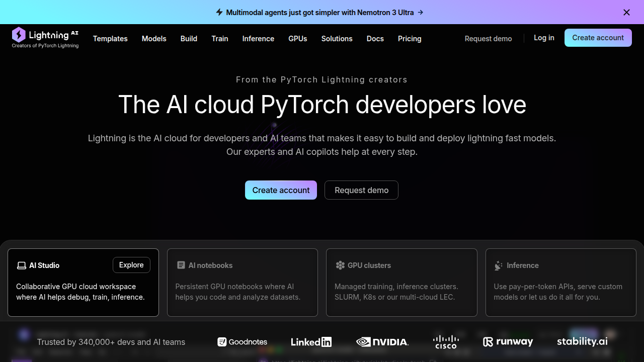This screenshot has width=644, height=362.
Task: Click the Explore button in AI Studio card
Action: click(131, 265)
